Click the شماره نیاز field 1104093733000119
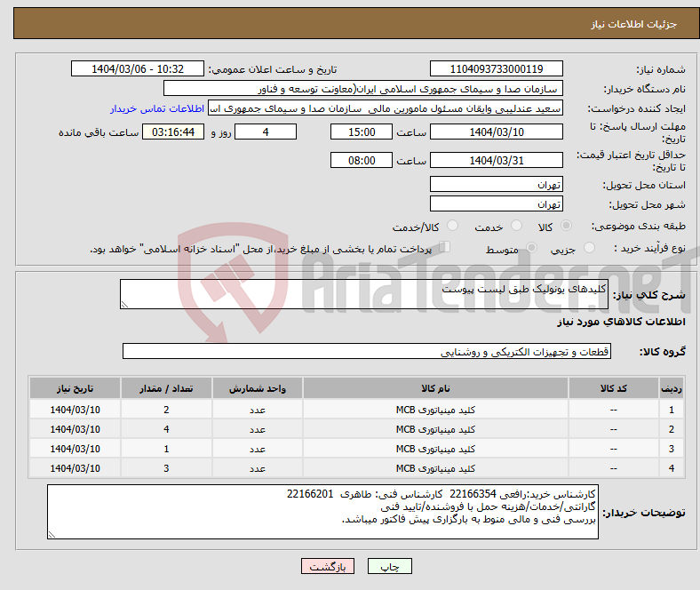Screen dimensions: 700x590 point(496,69)
